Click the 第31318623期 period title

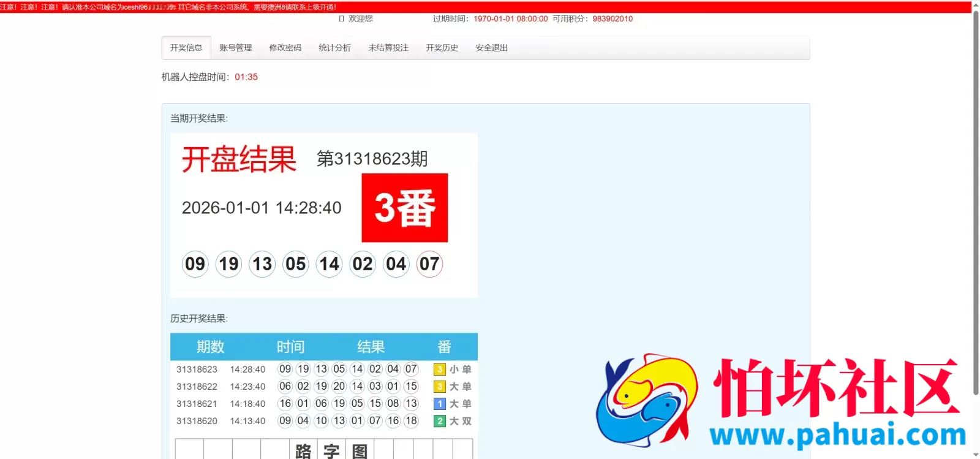(x=372, y=159)
